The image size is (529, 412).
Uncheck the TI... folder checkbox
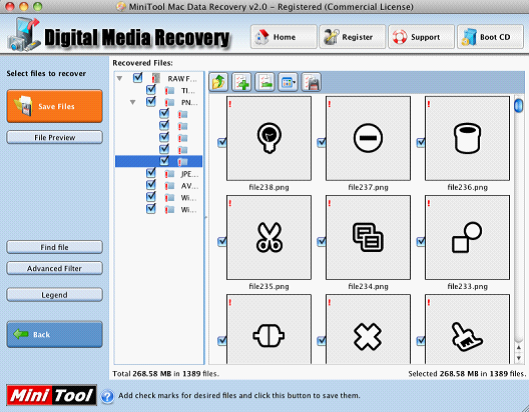click(151, 90)
